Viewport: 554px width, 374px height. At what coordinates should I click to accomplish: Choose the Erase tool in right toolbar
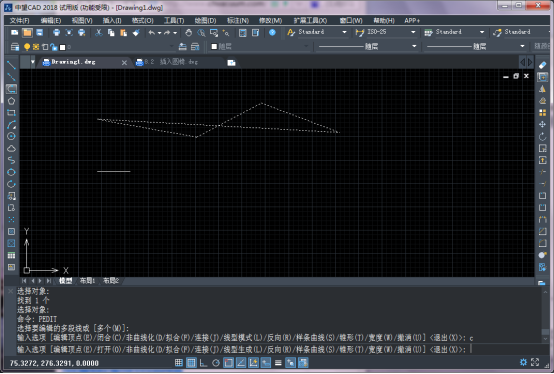coord(542,65)
